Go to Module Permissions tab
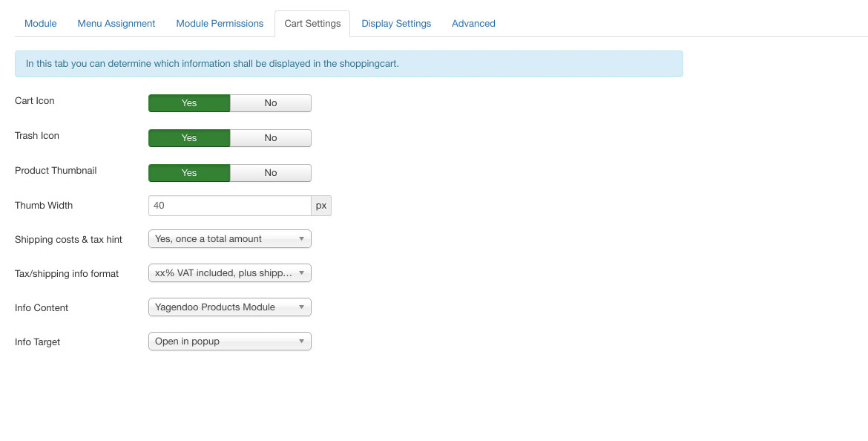The width and height of the screenshot is (868, 441). [x=220, y=23]
